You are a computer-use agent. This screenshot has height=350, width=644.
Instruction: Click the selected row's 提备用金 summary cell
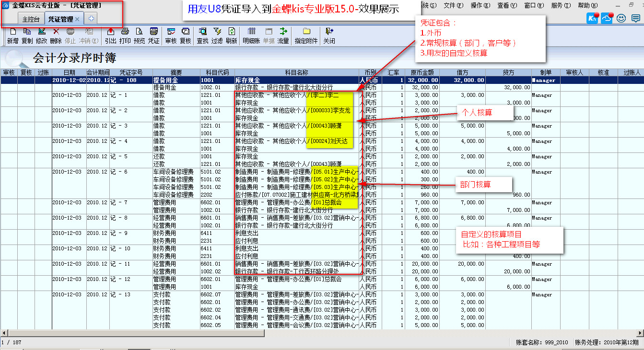176,80
